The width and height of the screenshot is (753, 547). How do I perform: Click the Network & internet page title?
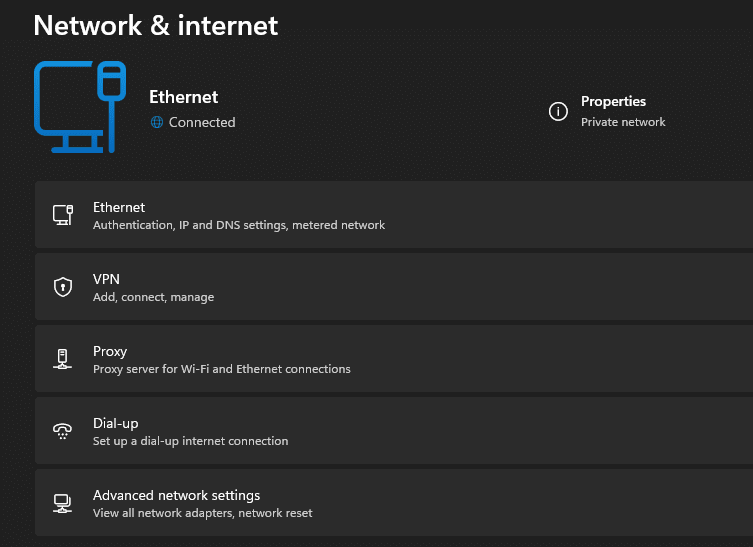coord(156,25)
